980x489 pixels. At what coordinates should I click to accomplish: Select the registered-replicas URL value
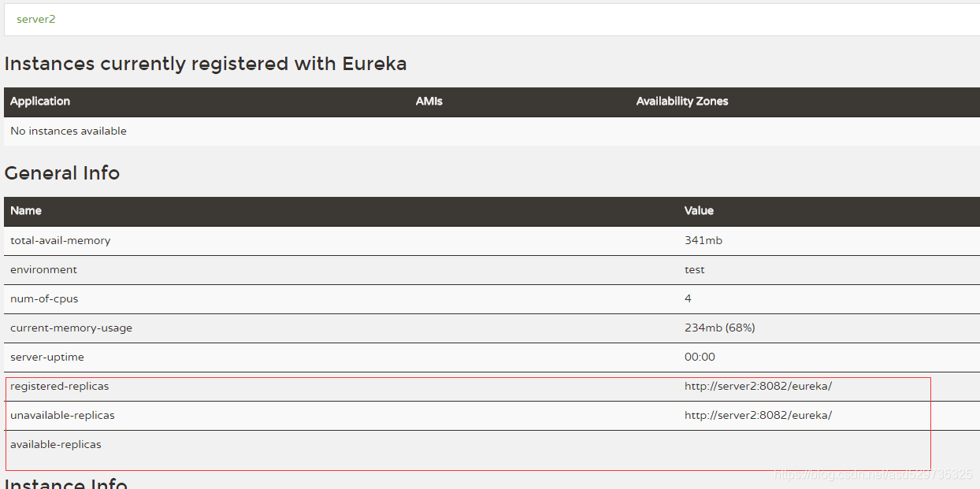(759, 387)
